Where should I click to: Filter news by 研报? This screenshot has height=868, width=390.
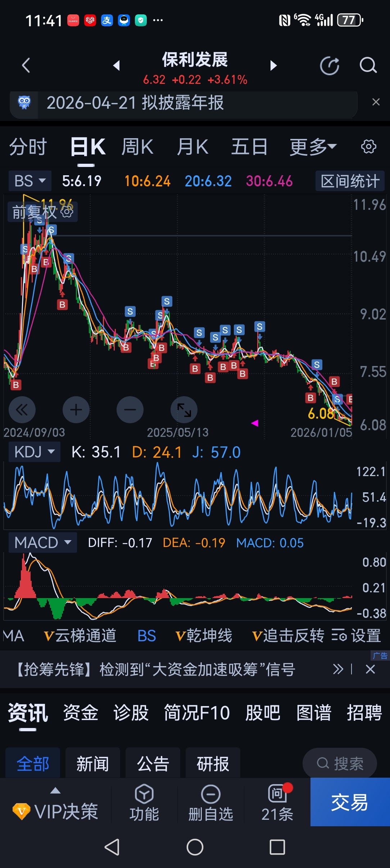pyautogui.click(x=213, y=764)
